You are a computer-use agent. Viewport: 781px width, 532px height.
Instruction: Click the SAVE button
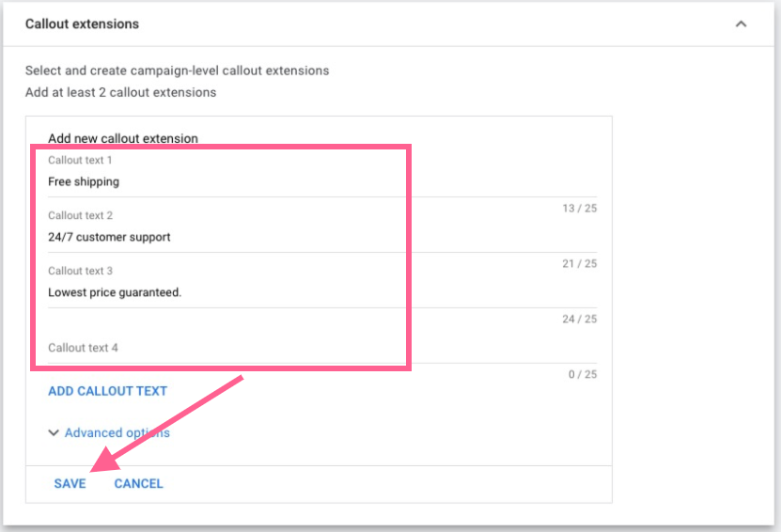coord(70,483)
